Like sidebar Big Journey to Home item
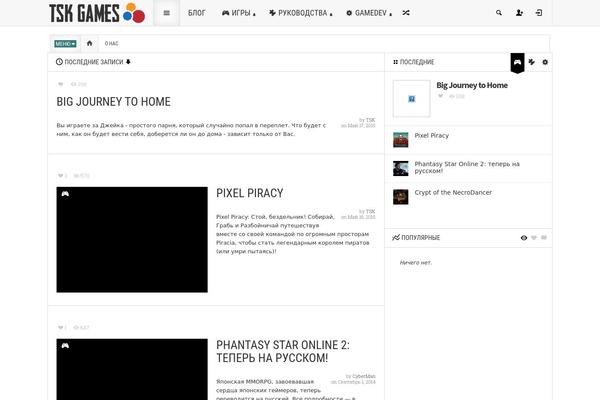 [x=440, y=96]
